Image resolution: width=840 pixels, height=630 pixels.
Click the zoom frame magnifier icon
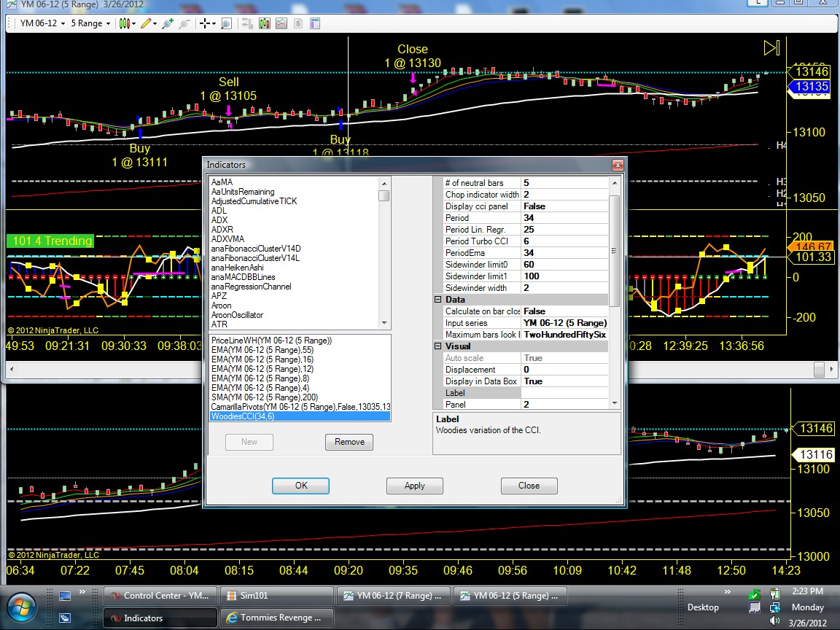click(x=226, y=23)
